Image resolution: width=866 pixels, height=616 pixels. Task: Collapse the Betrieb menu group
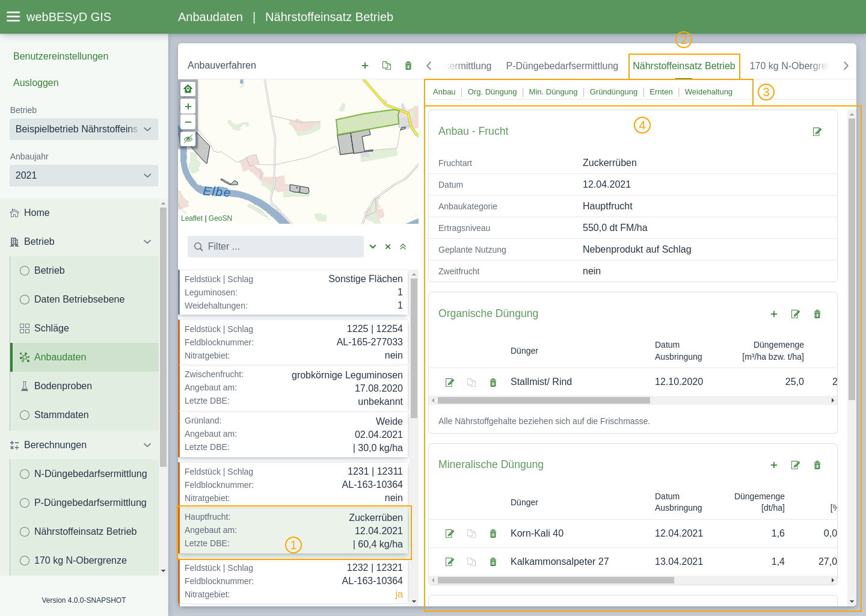pyautogui.click(x=147, y=242)
